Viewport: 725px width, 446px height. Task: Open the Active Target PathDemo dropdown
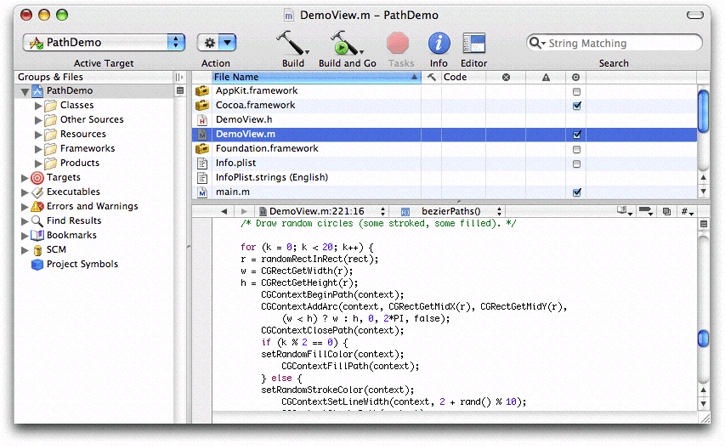(105, 43)
